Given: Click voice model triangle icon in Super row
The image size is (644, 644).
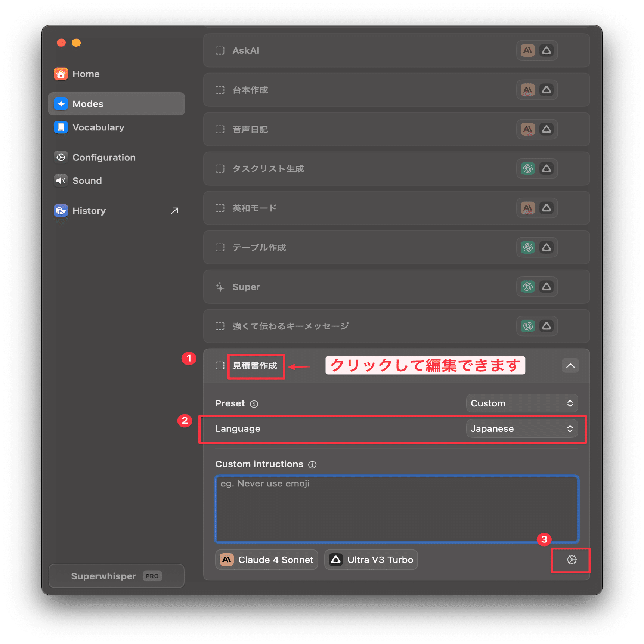Looking at the screenshot, I should [x=547, y=287].
